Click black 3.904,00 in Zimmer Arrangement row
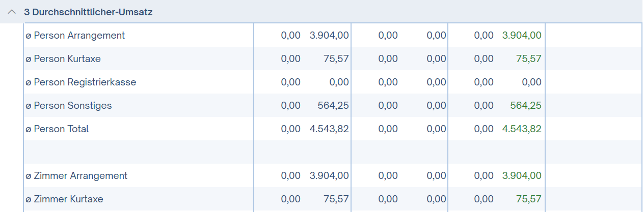The image size is (644, 212). pos(329,176)
